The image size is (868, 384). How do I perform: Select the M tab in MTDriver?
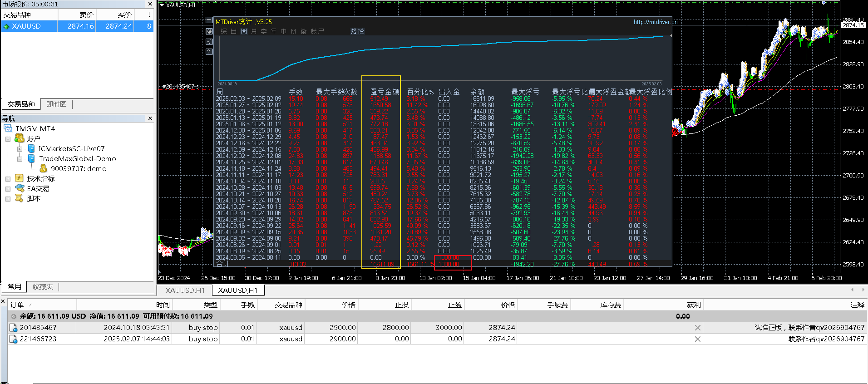pos(293,31)
